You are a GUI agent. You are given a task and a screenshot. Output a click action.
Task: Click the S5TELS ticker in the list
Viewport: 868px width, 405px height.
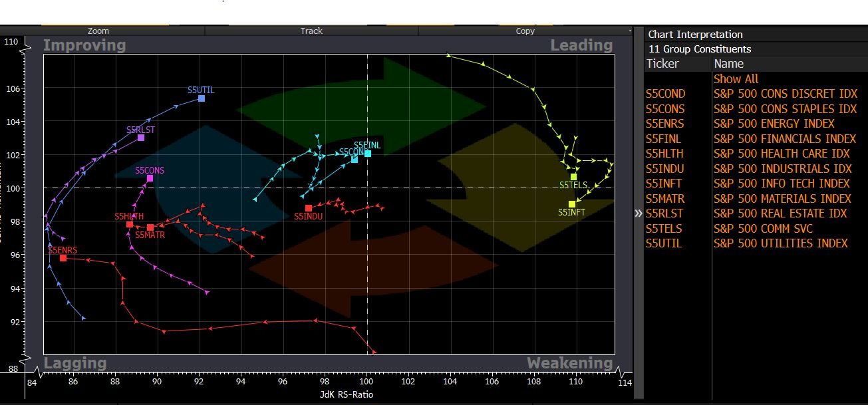coord(664,228)
